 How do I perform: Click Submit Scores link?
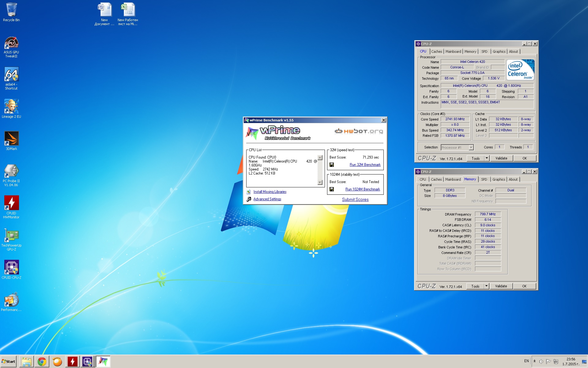tap(355, 199)
